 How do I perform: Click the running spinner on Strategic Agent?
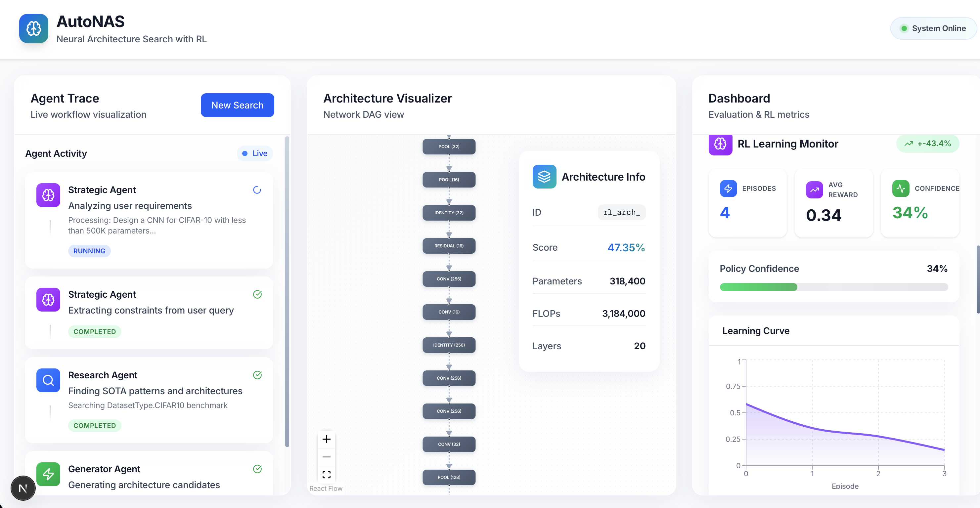tap(257, 190)
